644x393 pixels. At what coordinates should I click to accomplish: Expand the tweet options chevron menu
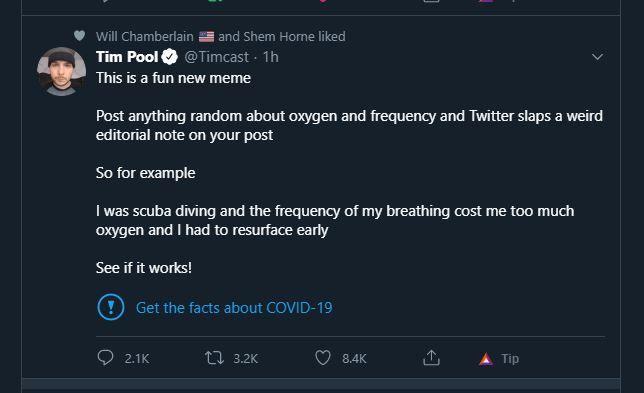(598, 57)
